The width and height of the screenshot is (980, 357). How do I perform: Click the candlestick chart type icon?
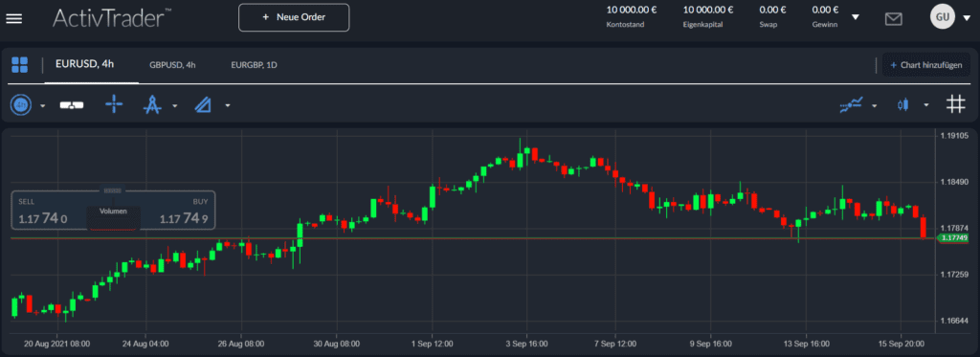coord(903,105)
